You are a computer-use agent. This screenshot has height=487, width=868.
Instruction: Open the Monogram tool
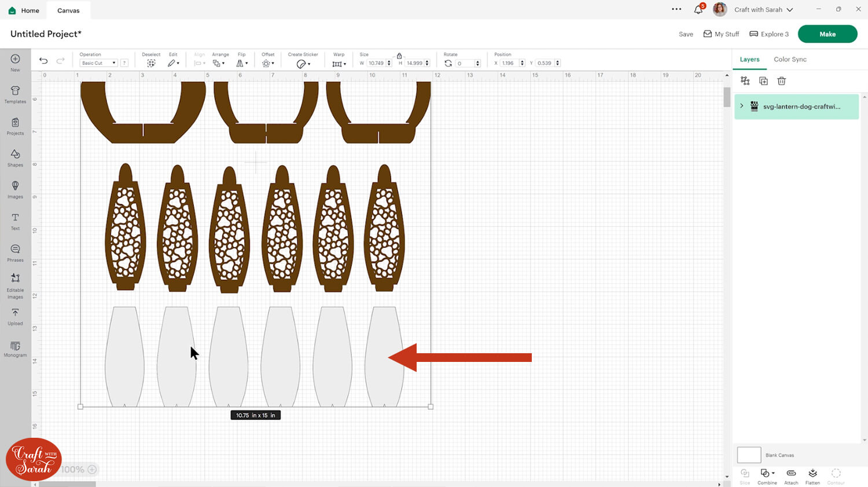click(x=15, y=349)
